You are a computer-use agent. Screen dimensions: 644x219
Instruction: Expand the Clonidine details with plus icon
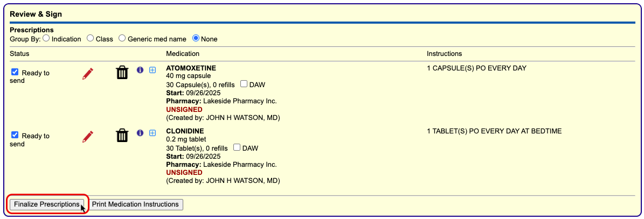tap(153, 133)
